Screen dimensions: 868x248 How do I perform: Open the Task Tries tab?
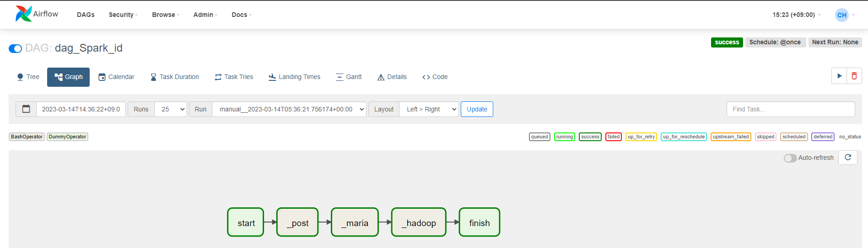click(x=234, y=77)
